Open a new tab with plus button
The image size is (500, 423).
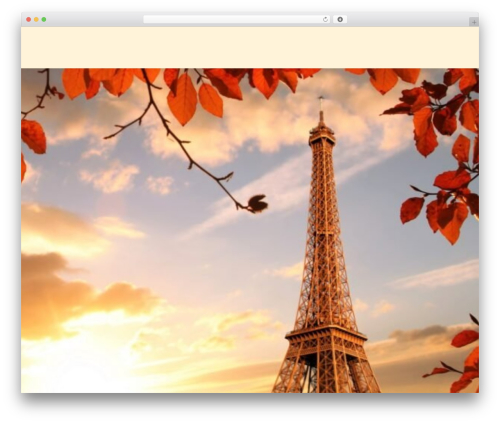point(474,22)
